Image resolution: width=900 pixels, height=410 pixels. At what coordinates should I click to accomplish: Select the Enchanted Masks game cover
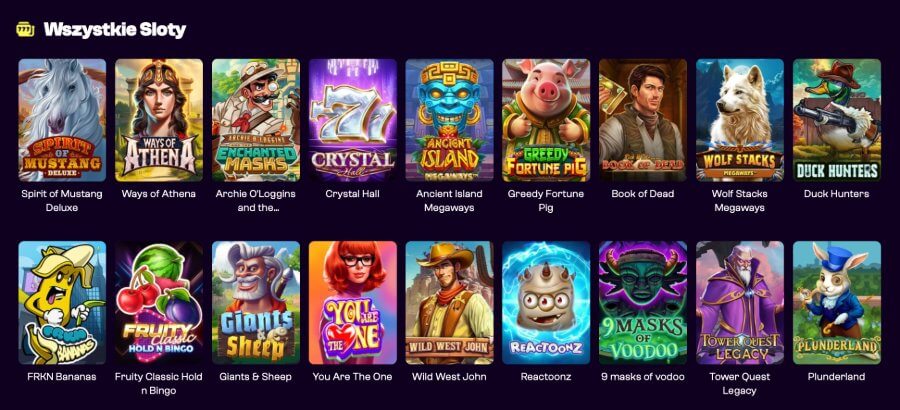[256, 120]
